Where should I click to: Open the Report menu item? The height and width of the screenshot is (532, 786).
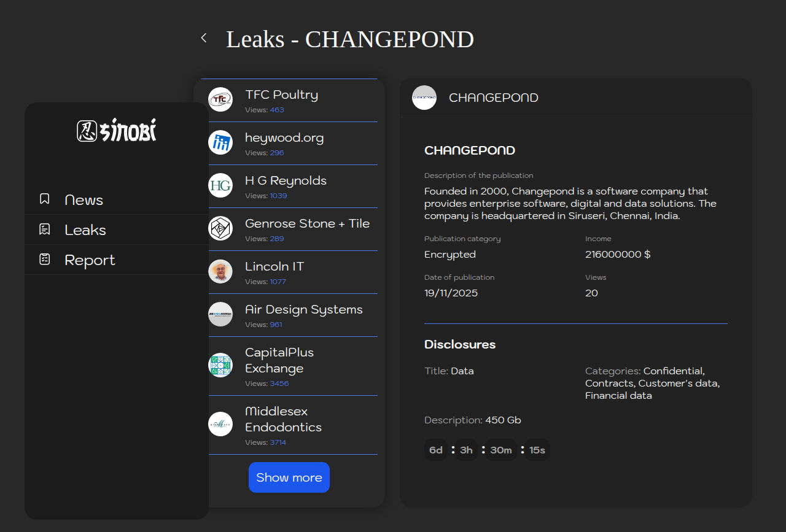90,260
